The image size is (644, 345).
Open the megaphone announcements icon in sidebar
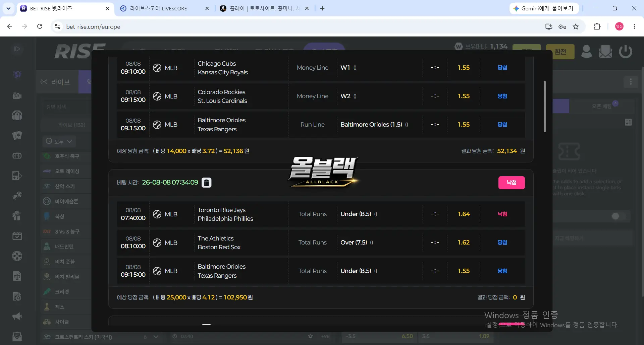click(17, 316)
